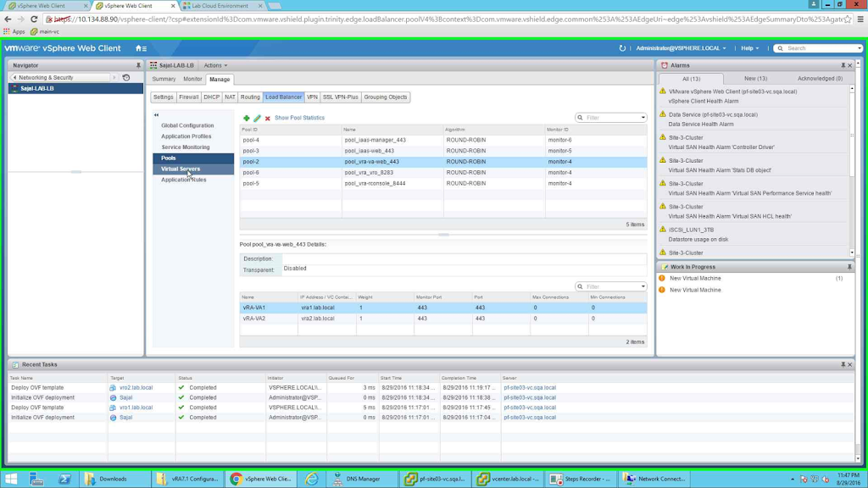This screenshot has height=488, width=868.
Task: Open vro2.lab.local task target link
Action: (136, 388)
